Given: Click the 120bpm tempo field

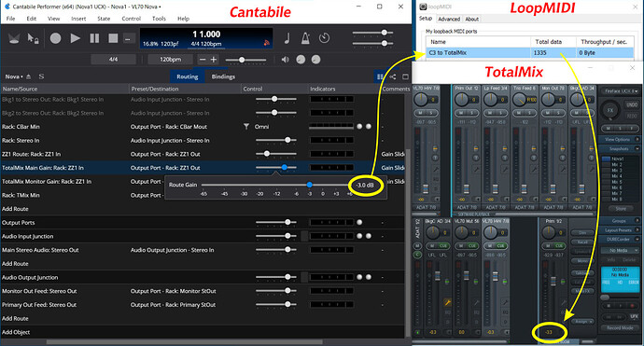Looking at the screenshot, I should pyautogui.click(x=170, y=60).
